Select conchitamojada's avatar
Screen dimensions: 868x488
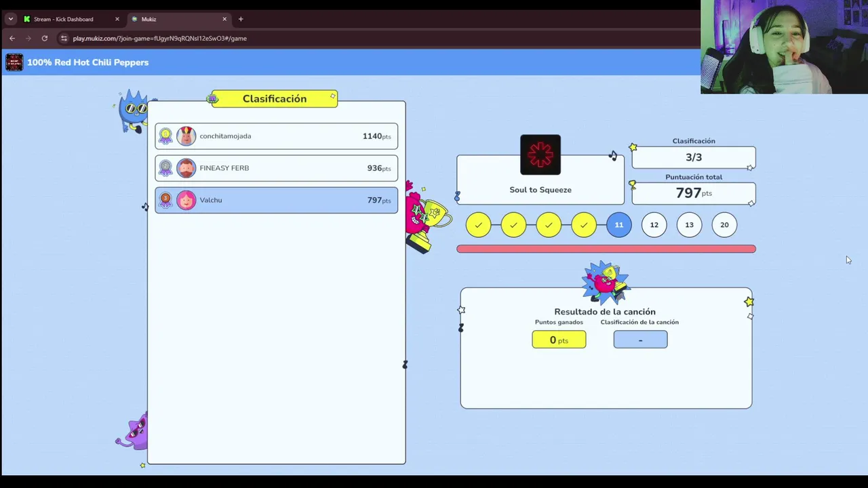[186, 136]
